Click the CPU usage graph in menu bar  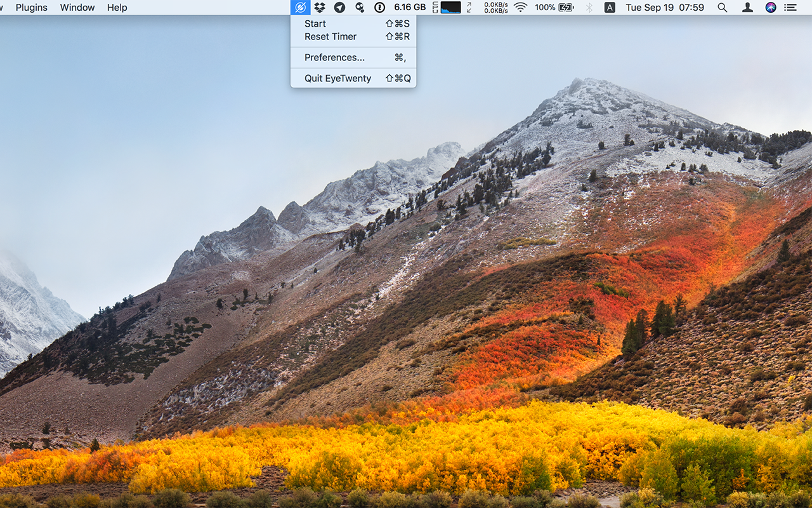450,8
